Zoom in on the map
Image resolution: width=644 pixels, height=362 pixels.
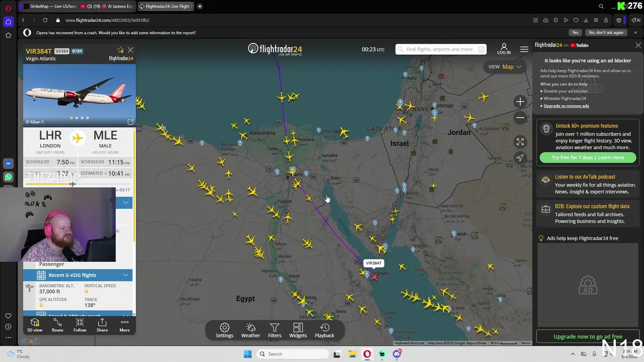coord(520,102)
